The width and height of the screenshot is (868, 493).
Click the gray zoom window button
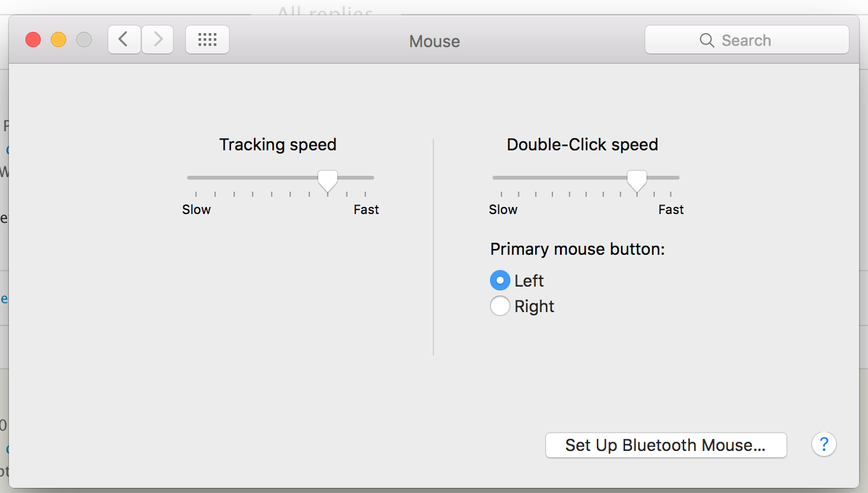[x=84, y=40]
